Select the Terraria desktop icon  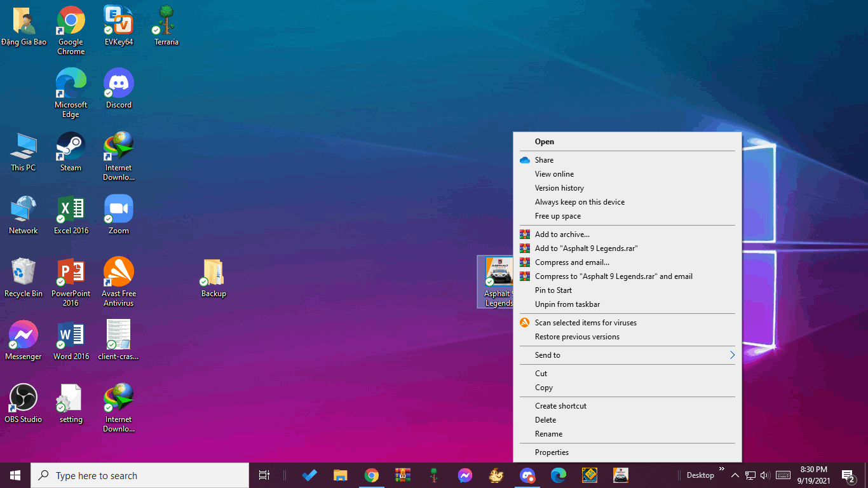[166, 26]
